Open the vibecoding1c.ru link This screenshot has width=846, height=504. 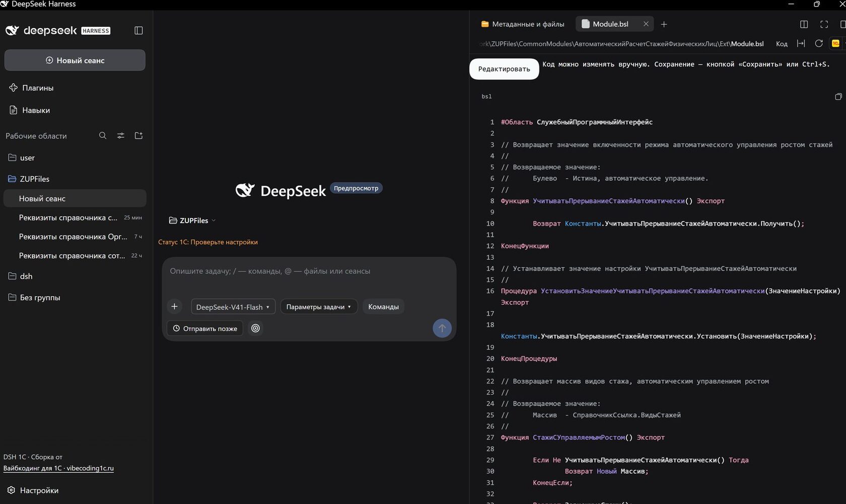tap(58, 468)
